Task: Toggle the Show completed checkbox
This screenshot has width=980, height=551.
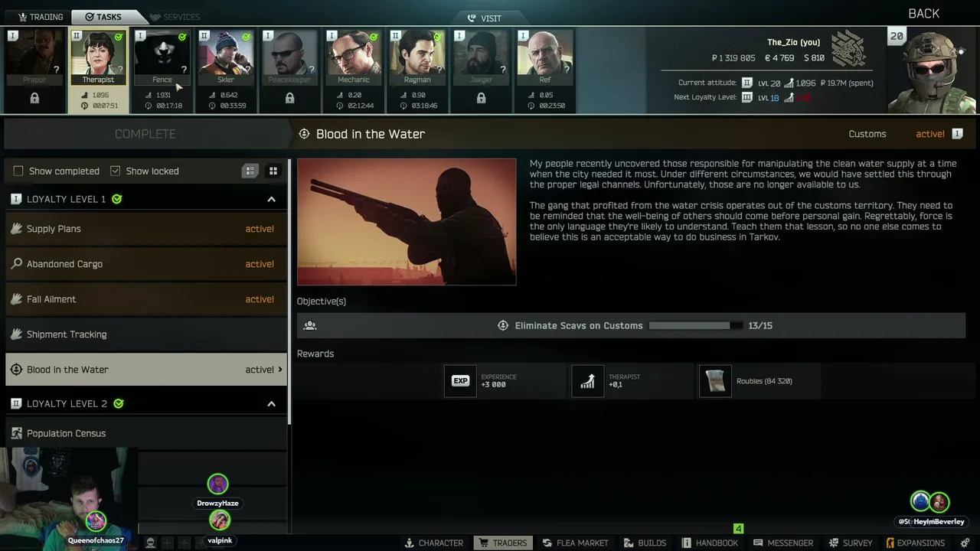Action: pos(18,171)
